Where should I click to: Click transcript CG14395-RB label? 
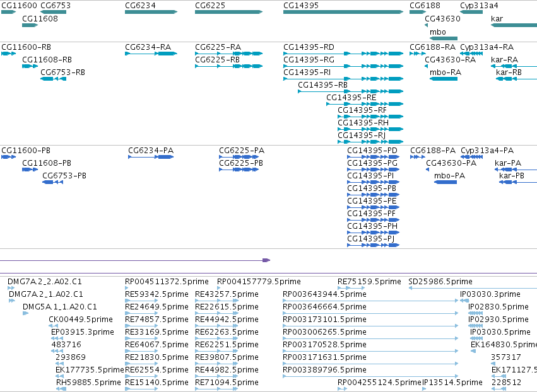(322, 85)
